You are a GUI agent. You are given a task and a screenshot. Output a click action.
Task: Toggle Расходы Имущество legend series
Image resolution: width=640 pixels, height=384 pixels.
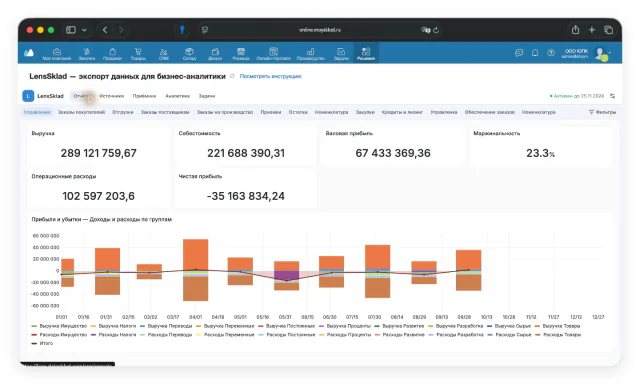(x=59, y=335)
